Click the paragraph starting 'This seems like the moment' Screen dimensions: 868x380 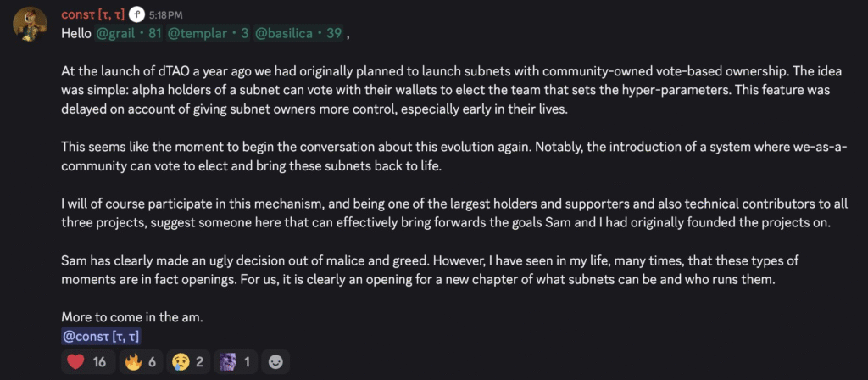424,156
